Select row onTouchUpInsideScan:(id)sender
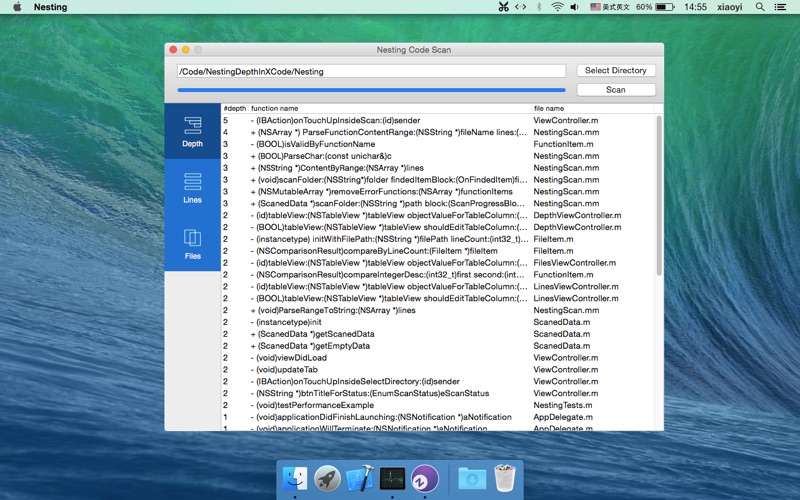Viewport: 800px width, 500px height. (x=438, y=120)
